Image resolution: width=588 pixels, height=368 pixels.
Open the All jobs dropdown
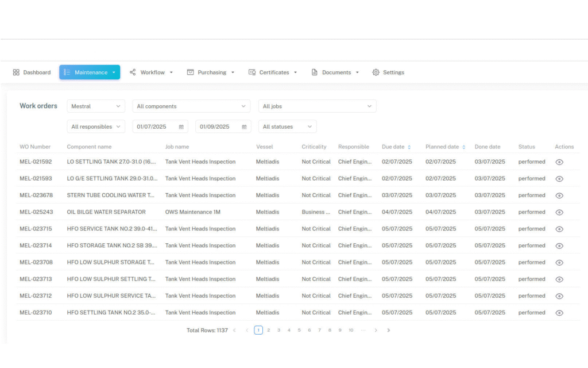[317, 106]
